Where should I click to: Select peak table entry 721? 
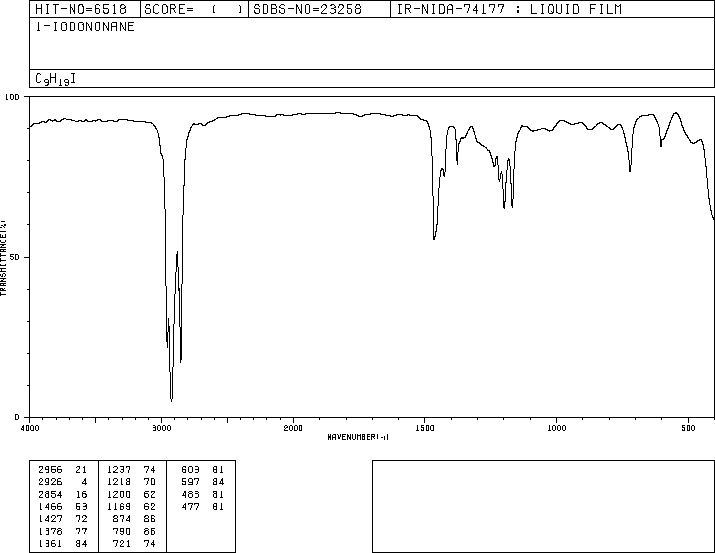coord(122,544)
